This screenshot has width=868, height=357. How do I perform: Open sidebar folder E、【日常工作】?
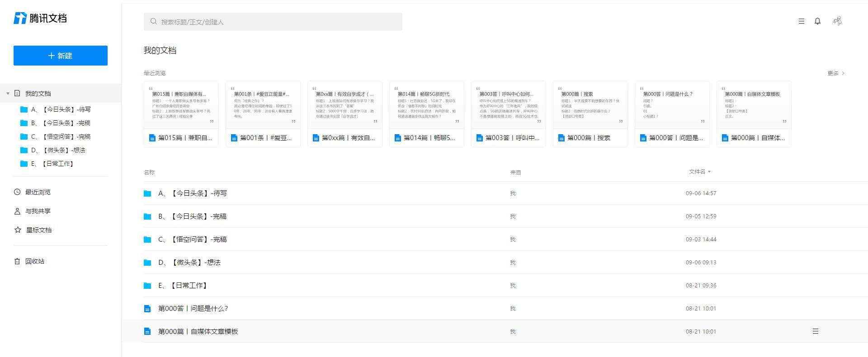47,164
